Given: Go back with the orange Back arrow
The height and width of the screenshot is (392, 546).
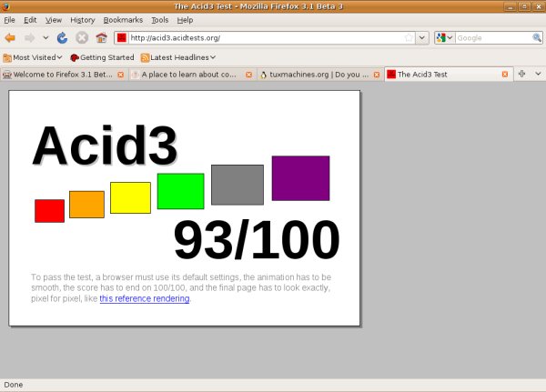Looking at the screenshot, I should coord(10,37).
